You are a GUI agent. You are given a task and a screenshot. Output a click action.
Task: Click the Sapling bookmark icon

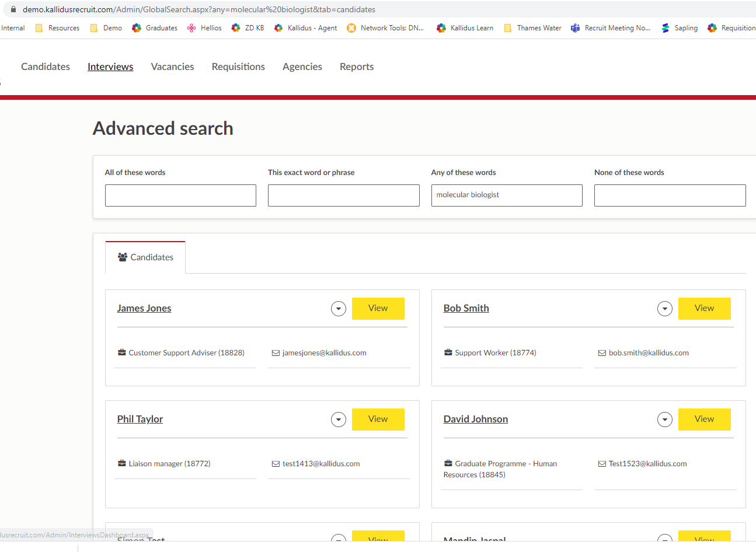[666, 28]
